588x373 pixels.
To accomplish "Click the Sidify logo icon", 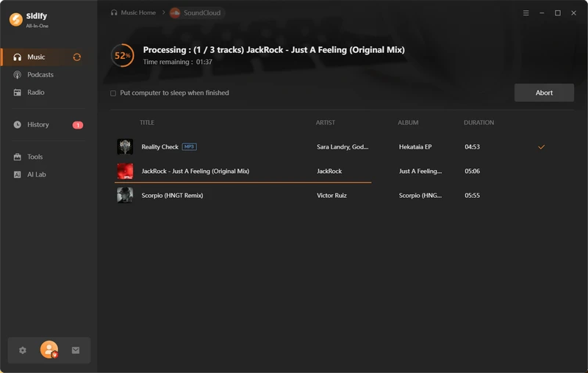I will (x=15, y=20).
